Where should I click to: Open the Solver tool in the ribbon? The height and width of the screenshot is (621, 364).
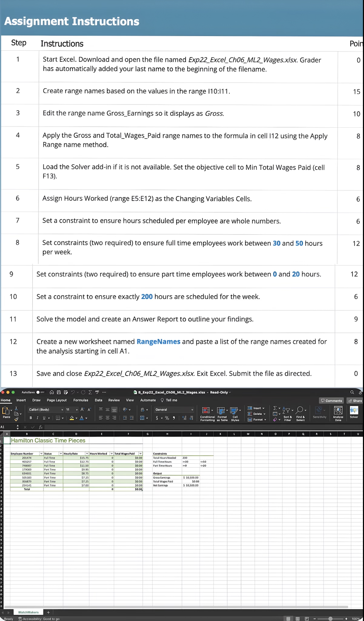pos(354,413)
